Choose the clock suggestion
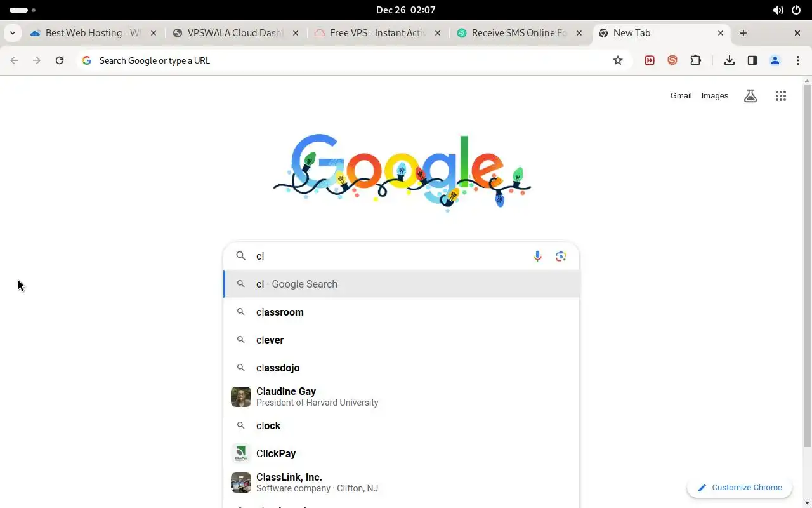The height and width of the screenshot is (508, 812). tap(402, 425)
